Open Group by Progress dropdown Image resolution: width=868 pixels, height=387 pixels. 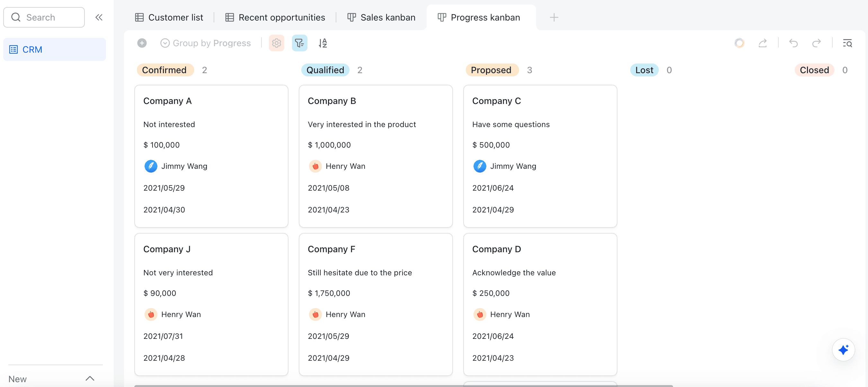tap(206, 43)
